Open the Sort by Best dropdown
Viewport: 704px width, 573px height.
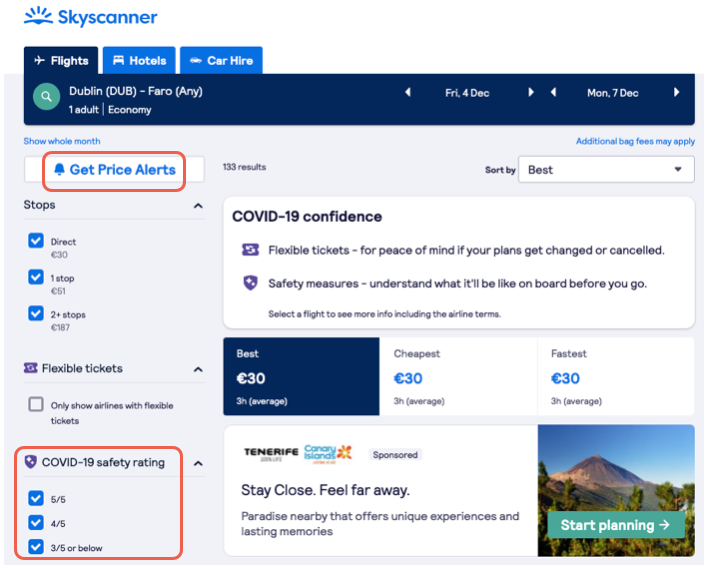click(x=606, y=169)
